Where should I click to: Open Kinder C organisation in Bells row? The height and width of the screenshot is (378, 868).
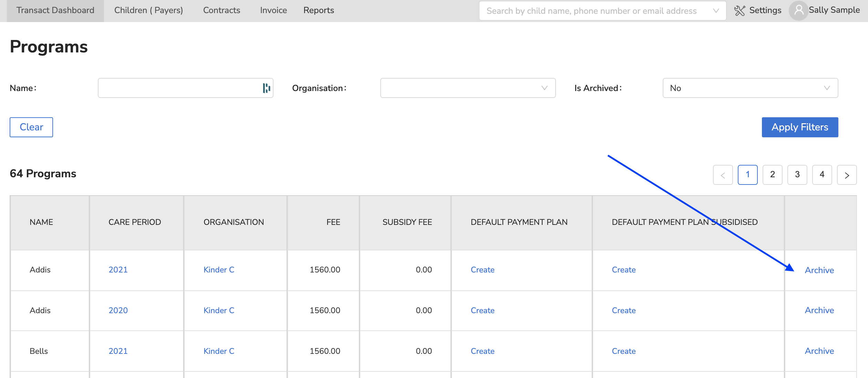pyautogui.click(x=219, y=351)
